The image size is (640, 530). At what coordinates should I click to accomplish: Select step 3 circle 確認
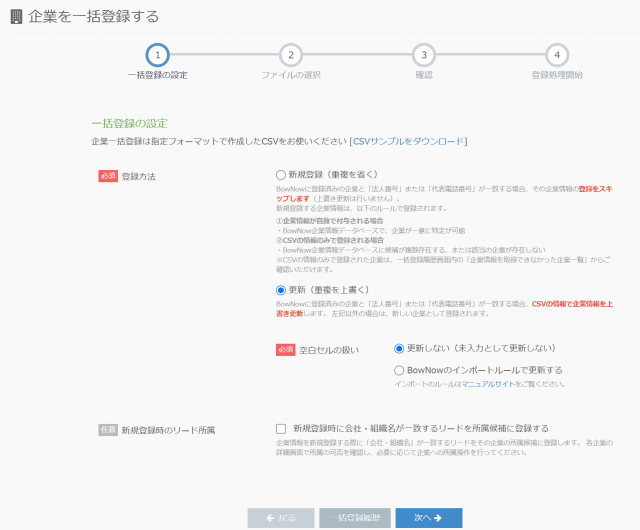click(x=424, y=55)
